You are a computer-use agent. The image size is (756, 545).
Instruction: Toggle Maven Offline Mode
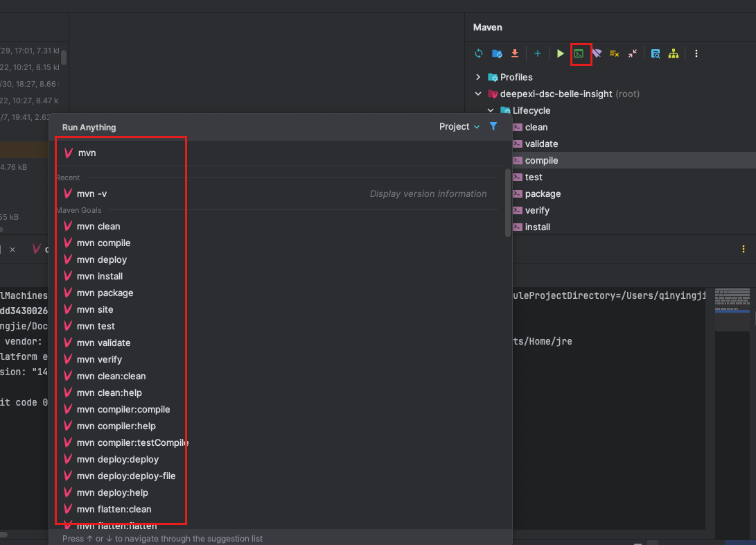pyautogui.click(x=597, y=53)
